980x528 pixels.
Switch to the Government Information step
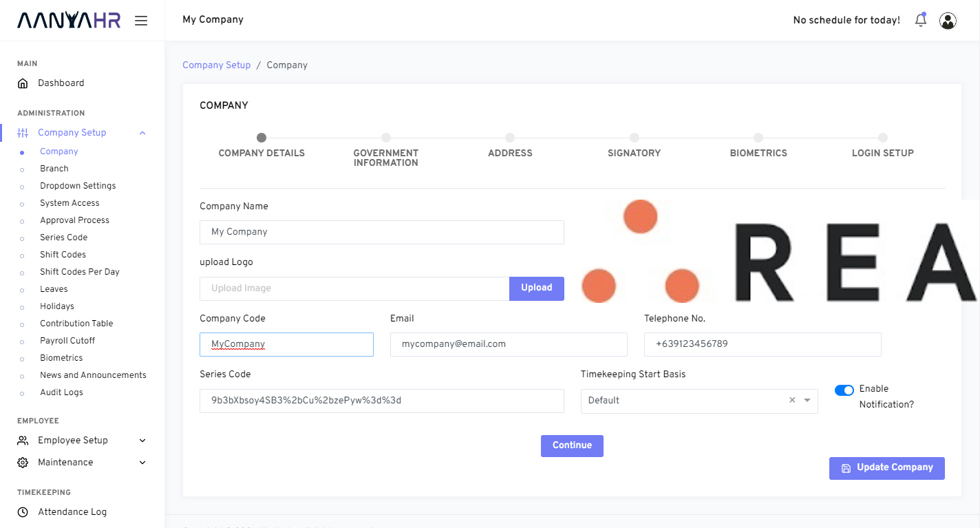385,138
